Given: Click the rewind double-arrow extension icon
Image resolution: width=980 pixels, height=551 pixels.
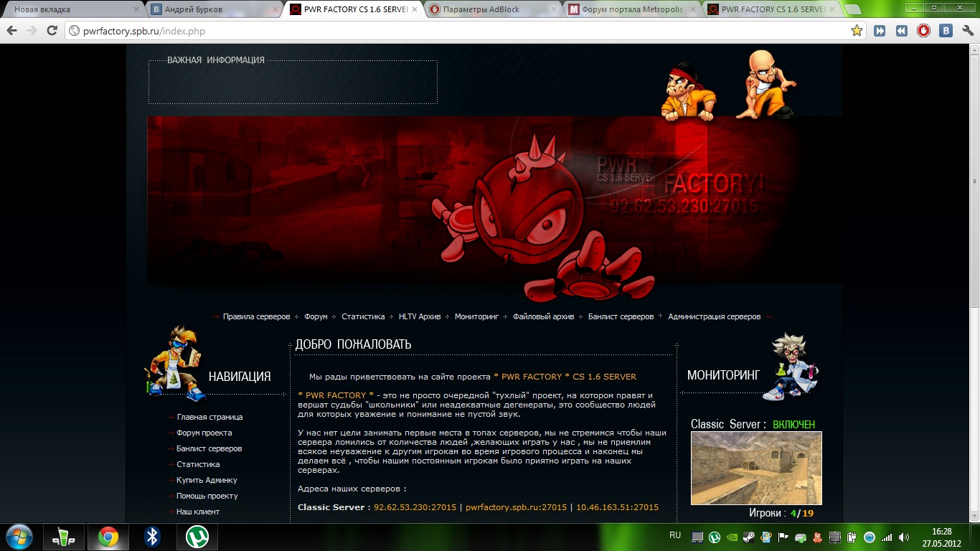Looking at the screenshot, I should click(902, 31).
